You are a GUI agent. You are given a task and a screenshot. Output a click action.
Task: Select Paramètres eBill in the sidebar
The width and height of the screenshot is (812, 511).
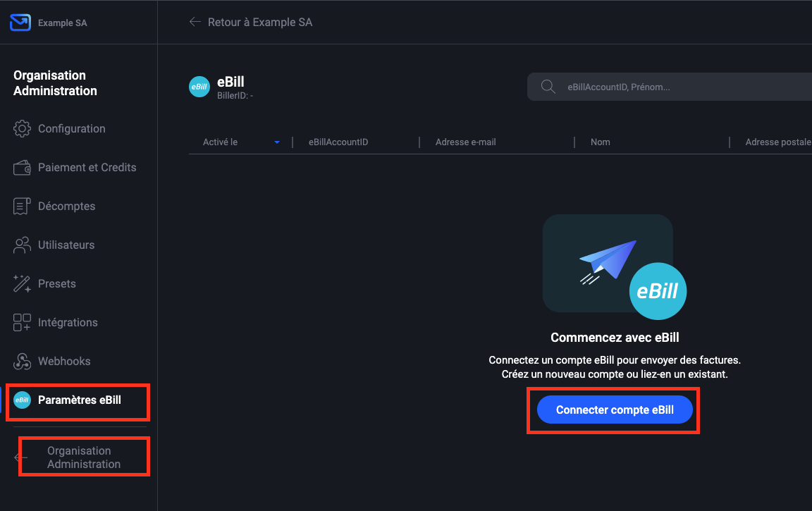[79, 400]
